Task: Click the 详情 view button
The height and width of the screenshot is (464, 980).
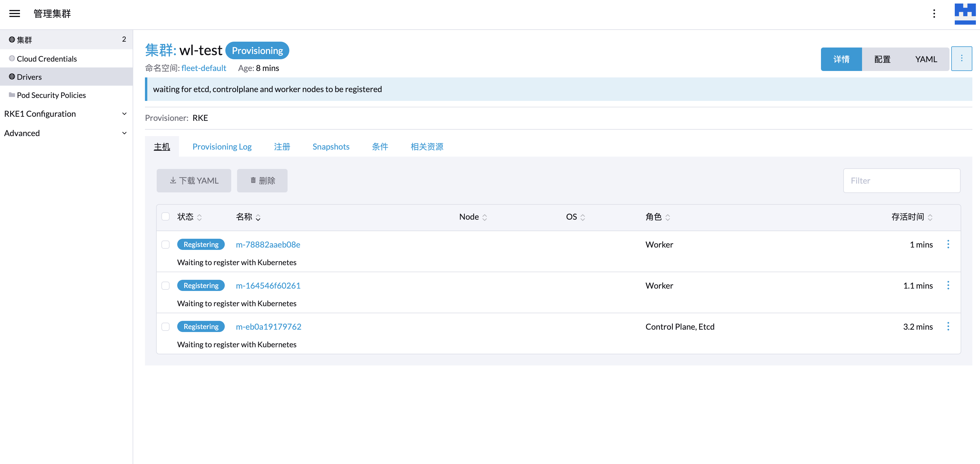Action: [x=841, y=59]
